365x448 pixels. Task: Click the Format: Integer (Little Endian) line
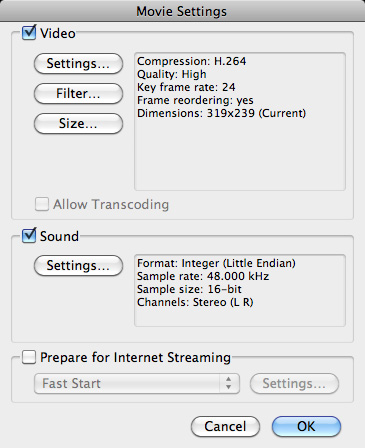tap(216, 263)
